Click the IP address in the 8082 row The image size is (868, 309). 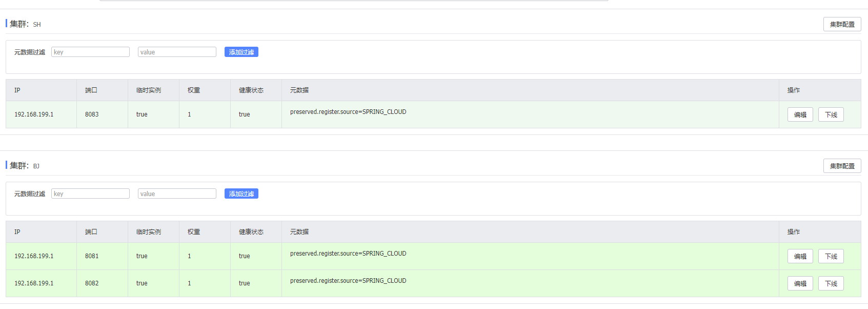[34, 283]
